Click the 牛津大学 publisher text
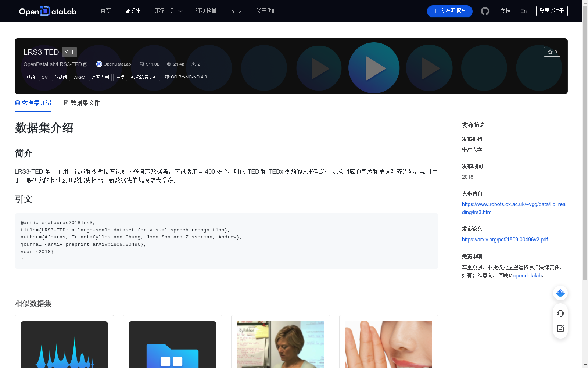This screenshot has height=368, width=588. (472, 150)
